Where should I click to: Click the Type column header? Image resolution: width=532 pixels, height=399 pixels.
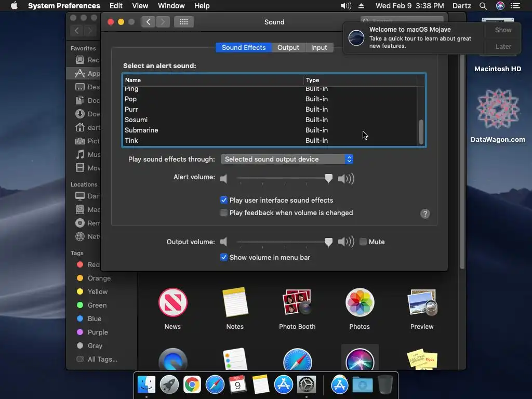pos(361,80)
